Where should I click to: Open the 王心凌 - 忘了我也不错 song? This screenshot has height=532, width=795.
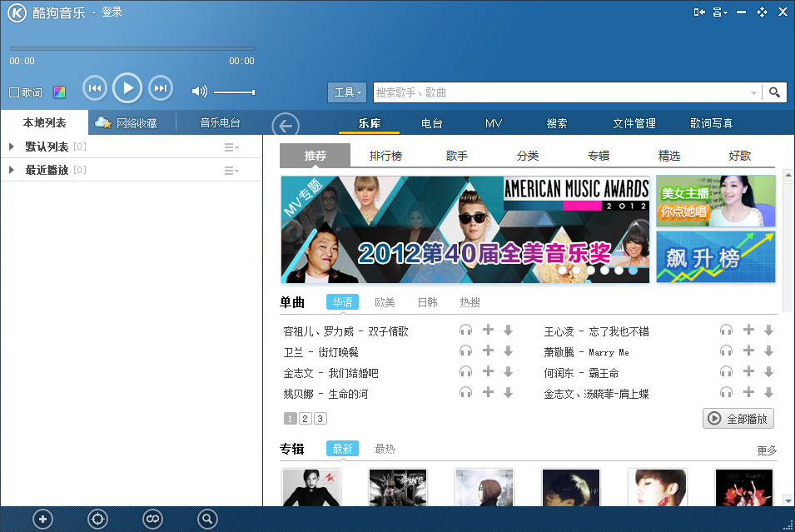pos(596,331)
